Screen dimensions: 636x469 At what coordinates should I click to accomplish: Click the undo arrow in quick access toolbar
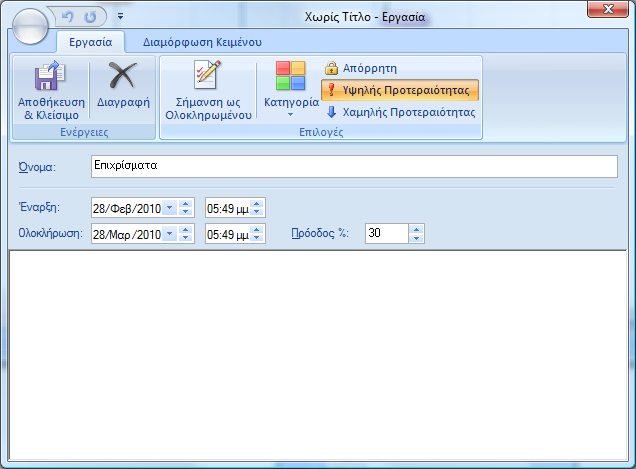68,17
